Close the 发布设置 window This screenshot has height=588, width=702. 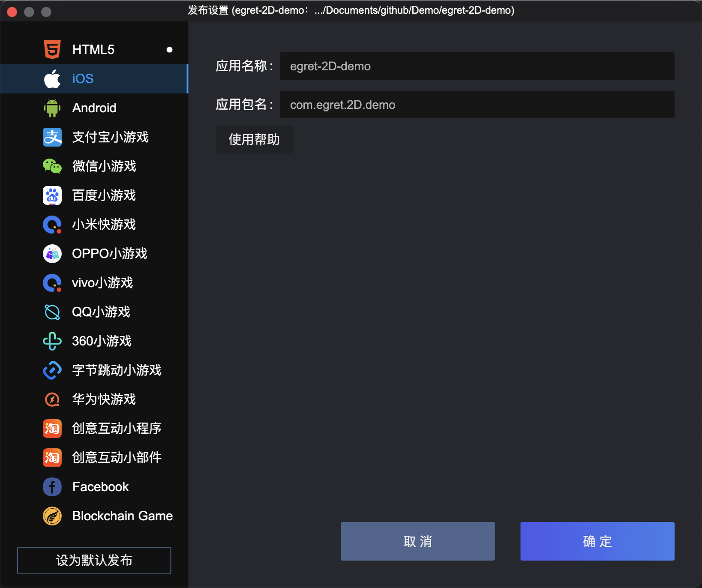12,12
